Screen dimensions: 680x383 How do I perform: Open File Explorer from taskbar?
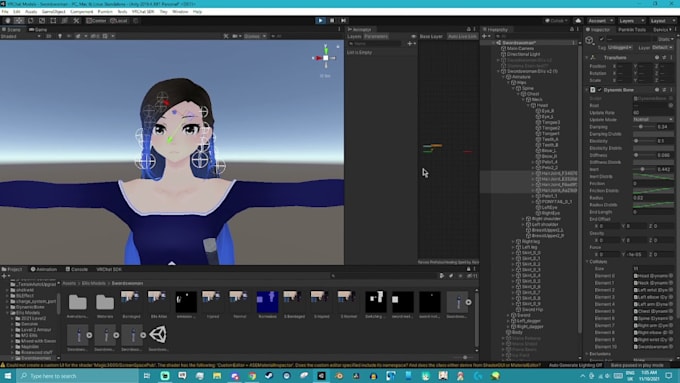pyautogui.click(x=217, y=376)
